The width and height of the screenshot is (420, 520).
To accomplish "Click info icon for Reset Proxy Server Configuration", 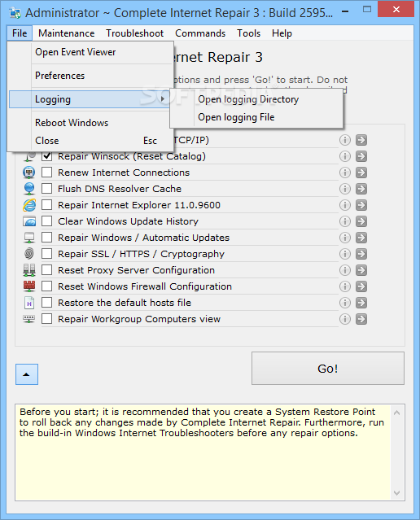I will pos(344,270).
